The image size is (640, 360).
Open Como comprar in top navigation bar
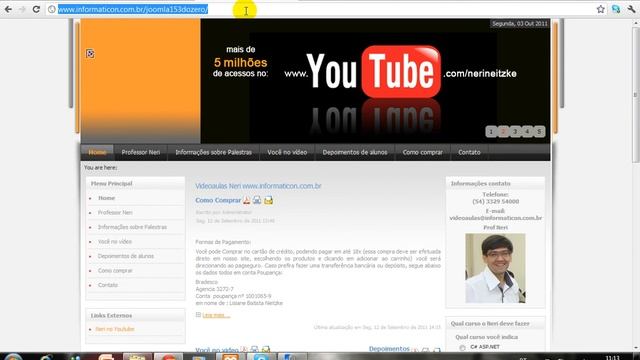(x=422, y=152)
